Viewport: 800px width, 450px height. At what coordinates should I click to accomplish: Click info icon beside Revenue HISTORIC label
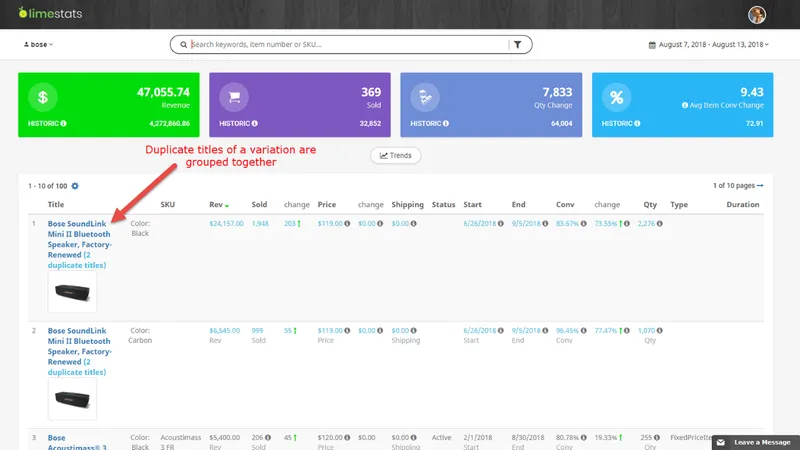coord(63,123)
